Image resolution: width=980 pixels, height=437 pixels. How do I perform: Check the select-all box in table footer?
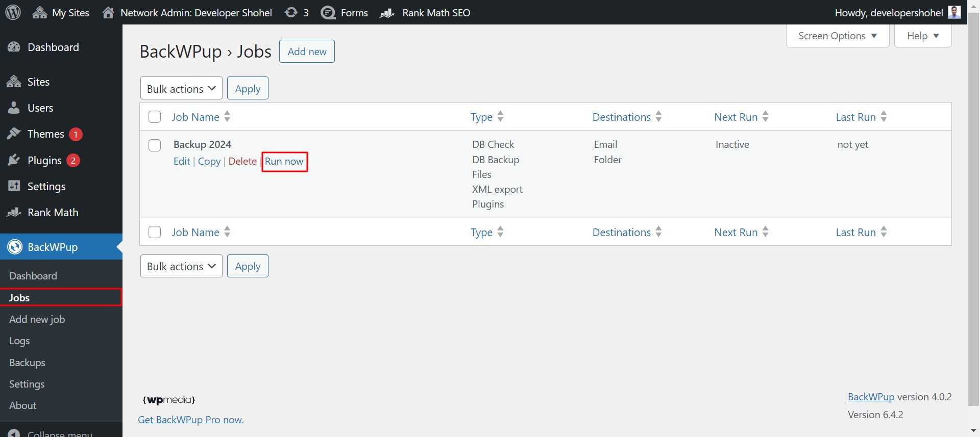coord(155,232)
